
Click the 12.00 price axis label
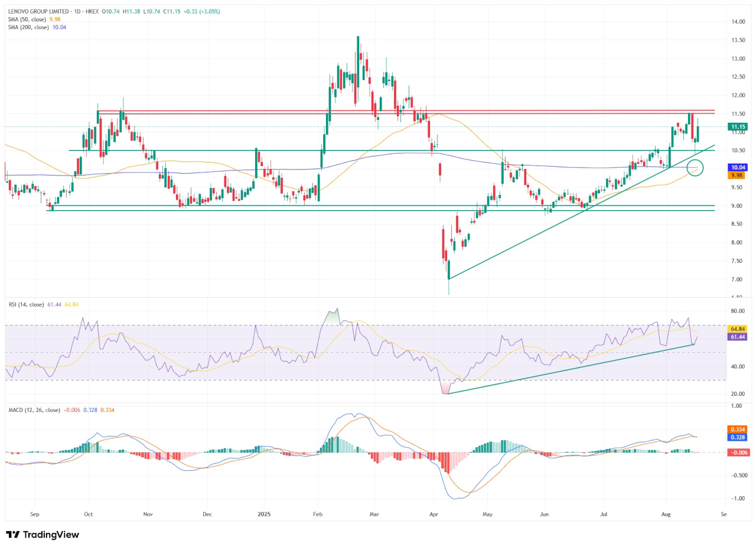[738, 96]
